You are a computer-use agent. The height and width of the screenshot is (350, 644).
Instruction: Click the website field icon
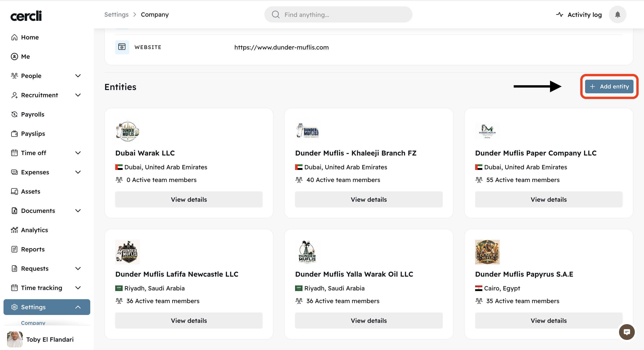tap(122, 47)
